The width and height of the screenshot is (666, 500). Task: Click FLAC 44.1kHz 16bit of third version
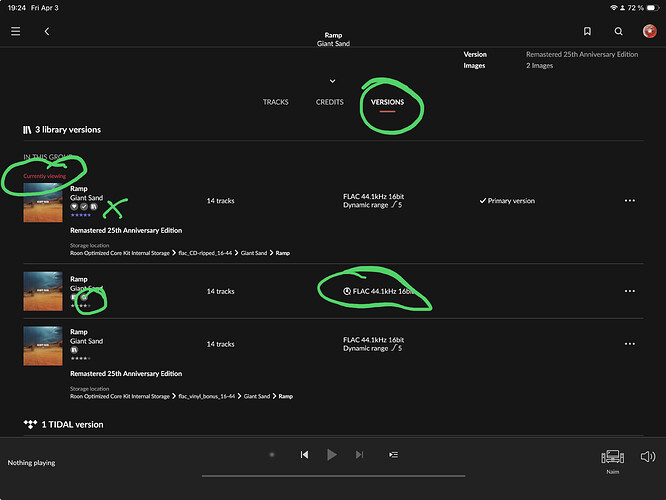[373, 340]
